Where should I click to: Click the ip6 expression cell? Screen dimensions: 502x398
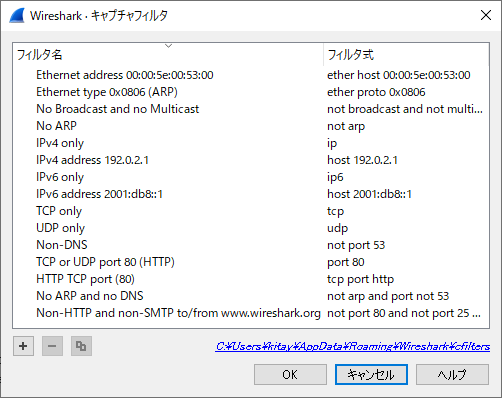coord(335,177)
